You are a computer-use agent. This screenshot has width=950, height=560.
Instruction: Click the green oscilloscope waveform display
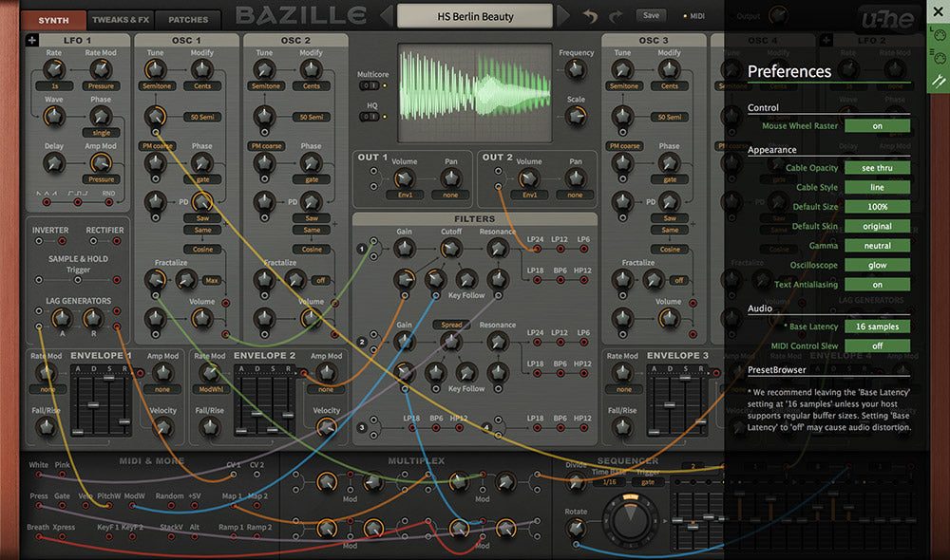pos(475,93)
